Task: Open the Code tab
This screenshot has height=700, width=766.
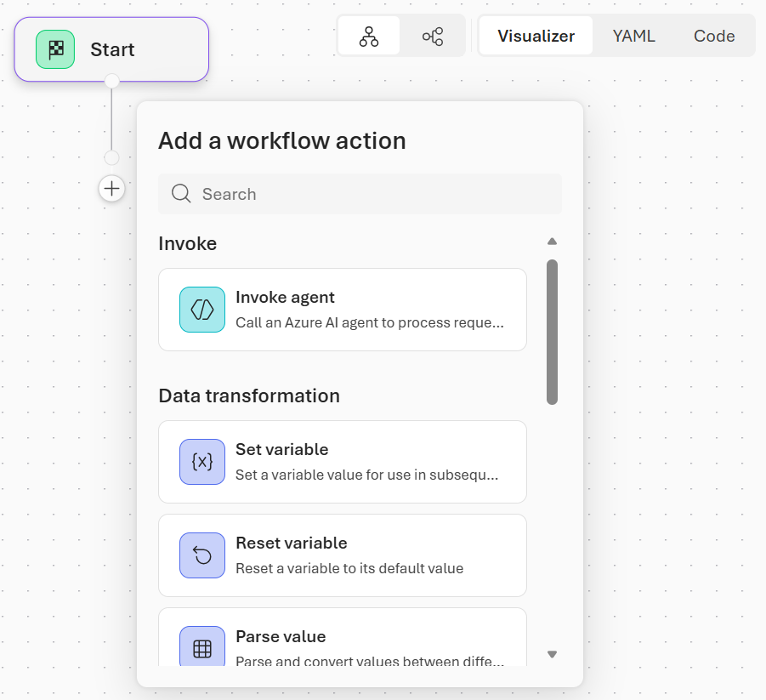Action: [x=713, y=36]
